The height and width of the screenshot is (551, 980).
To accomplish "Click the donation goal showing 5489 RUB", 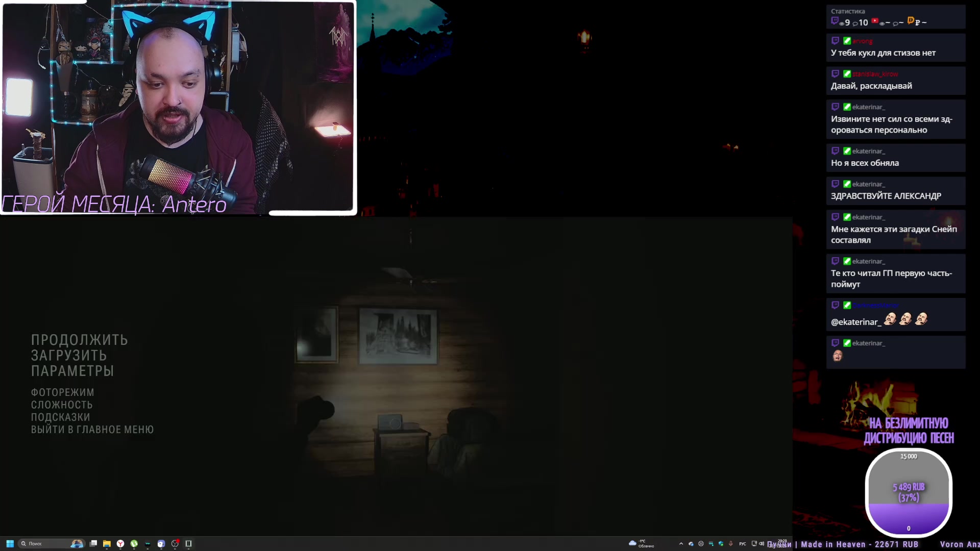I will pos(908,491).
